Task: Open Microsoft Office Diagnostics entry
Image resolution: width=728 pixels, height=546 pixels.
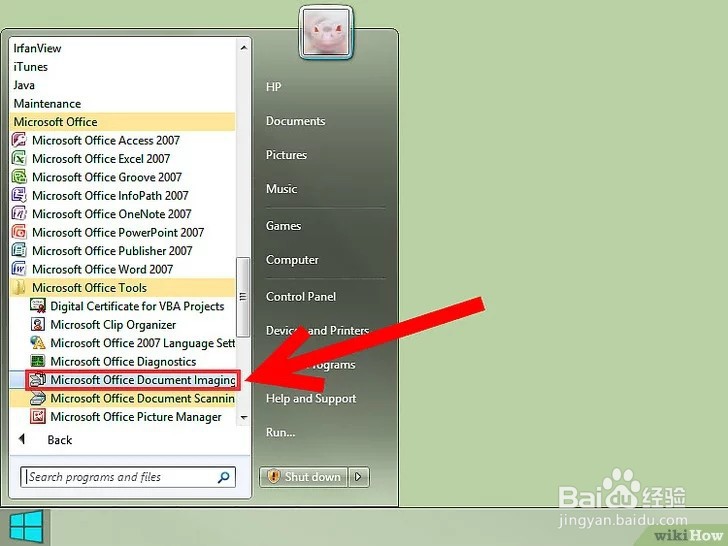Action: (123, 361)
